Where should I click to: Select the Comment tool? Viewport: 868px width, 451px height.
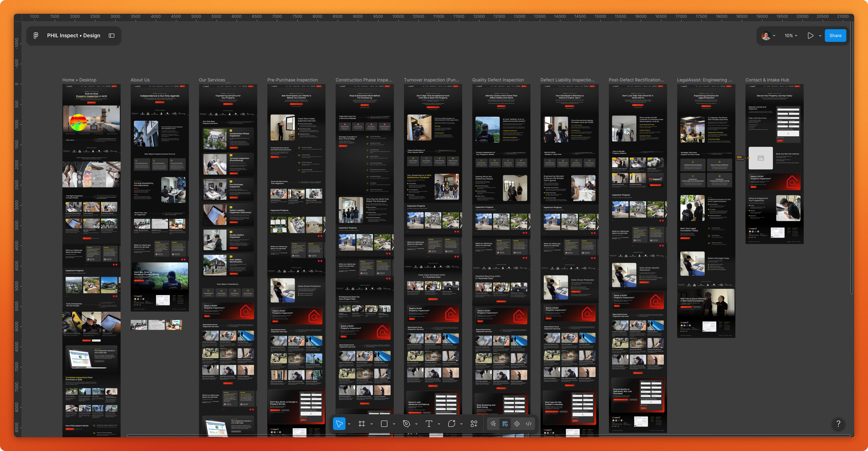[x=452, y=424]
